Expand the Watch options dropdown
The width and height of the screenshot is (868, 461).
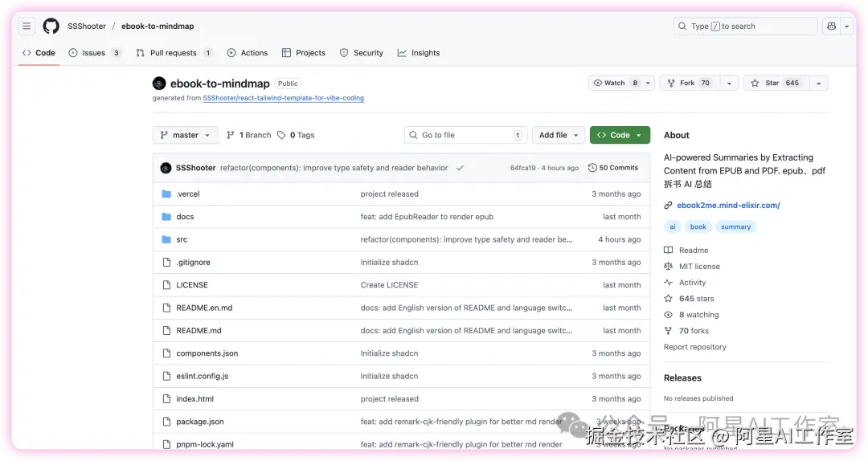pyautogui.click(x=649, y=83)
